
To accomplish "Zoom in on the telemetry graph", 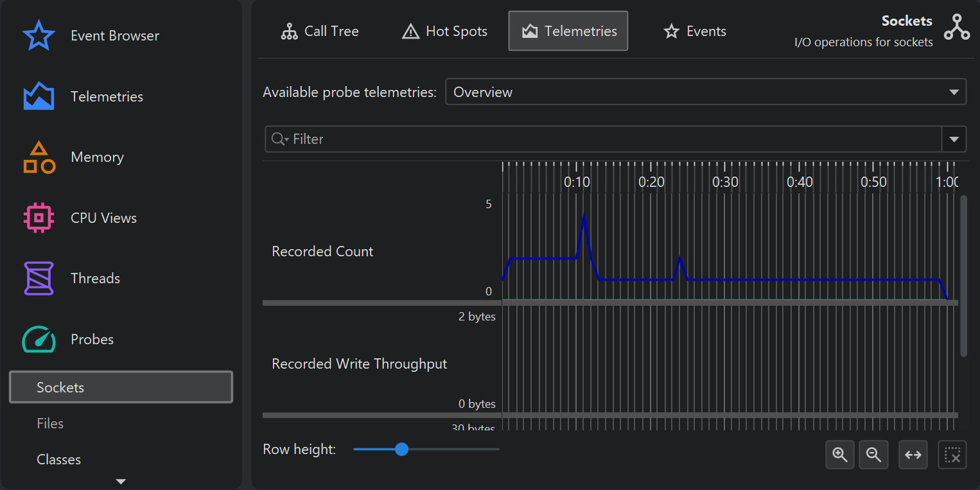I will (840, 455).
